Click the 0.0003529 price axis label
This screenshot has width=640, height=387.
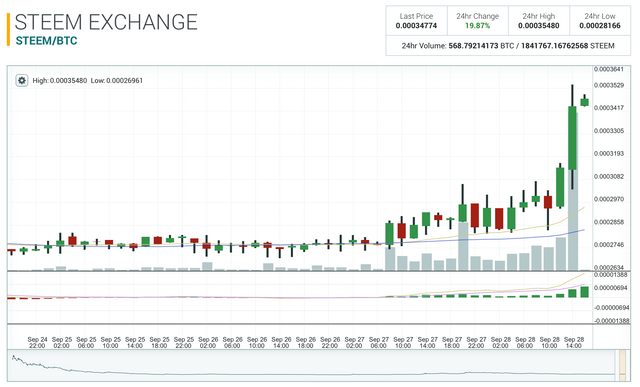[x=608, y=85]
